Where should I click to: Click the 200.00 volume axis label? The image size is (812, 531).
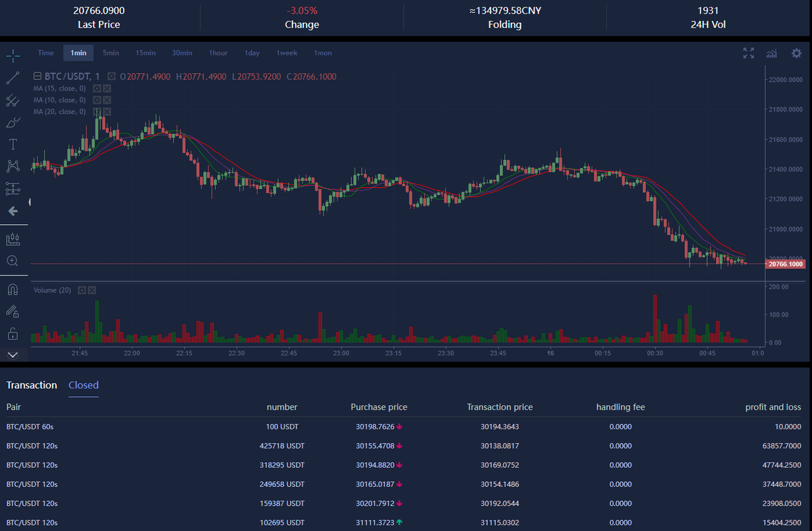coord(780,287)
